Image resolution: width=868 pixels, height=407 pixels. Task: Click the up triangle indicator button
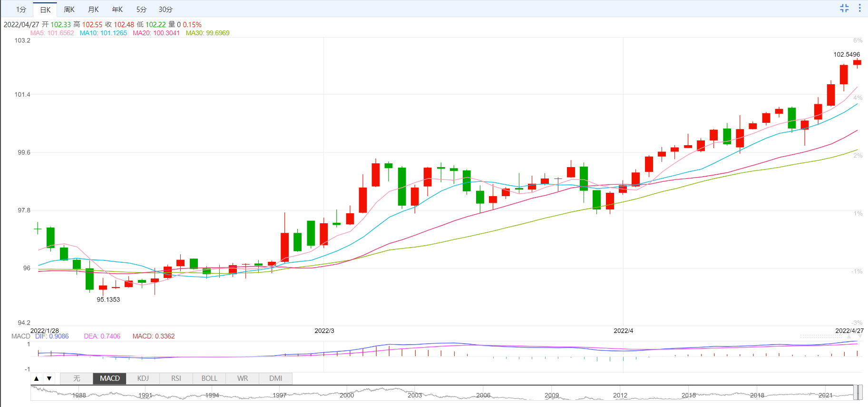[x=37, y=378]
